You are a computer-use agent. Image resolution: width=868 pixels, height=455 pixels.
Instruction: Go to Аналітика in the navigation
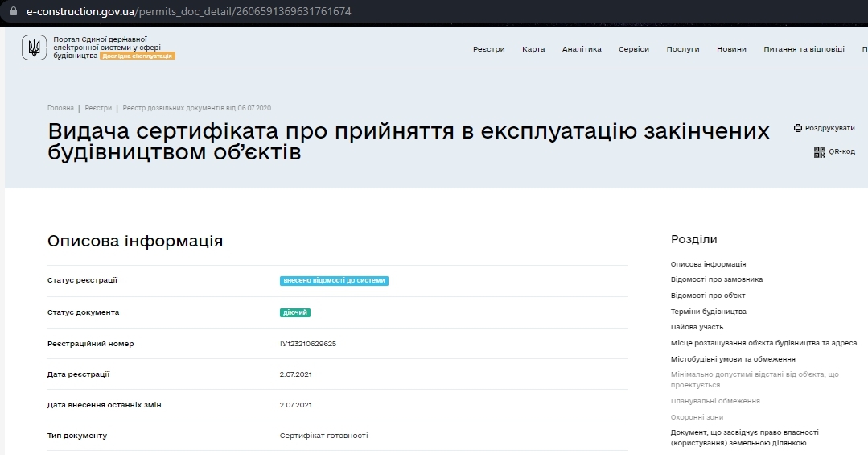click(582, 49)
